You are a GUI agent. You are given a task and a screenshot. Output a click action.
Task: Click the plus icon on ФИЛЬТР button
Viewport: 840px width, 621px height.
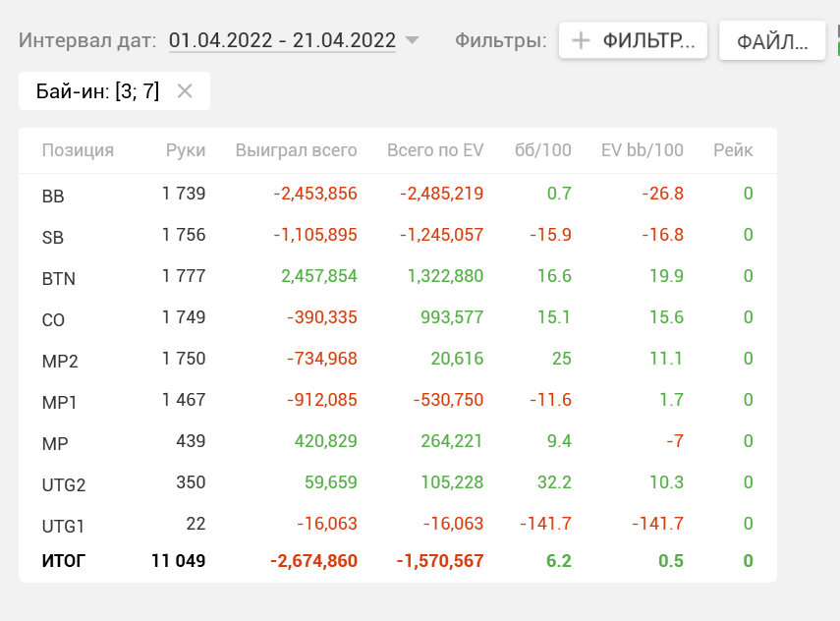(581, 40)
